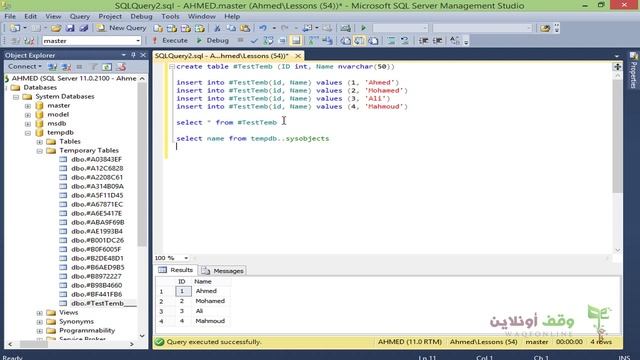Open the editor 100 % zoom dropdown
The image size is (640, 360).
click(x=186, y=258)
